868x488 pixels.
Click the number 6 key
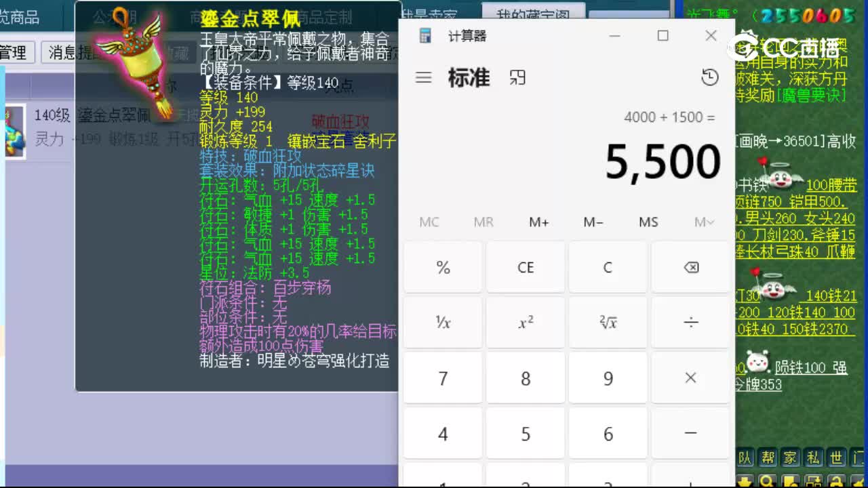click(608, 433)
